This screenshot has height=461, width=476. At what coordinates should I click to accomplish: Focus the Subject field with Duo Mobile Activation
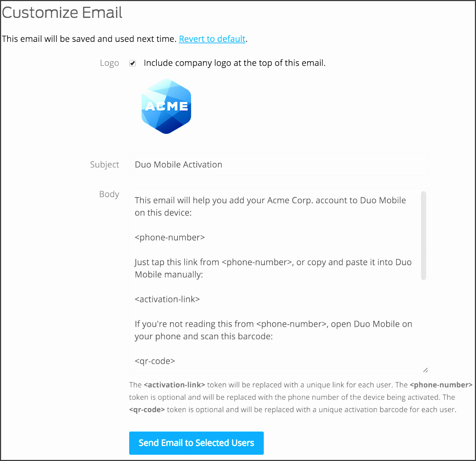tap(279, 165)
